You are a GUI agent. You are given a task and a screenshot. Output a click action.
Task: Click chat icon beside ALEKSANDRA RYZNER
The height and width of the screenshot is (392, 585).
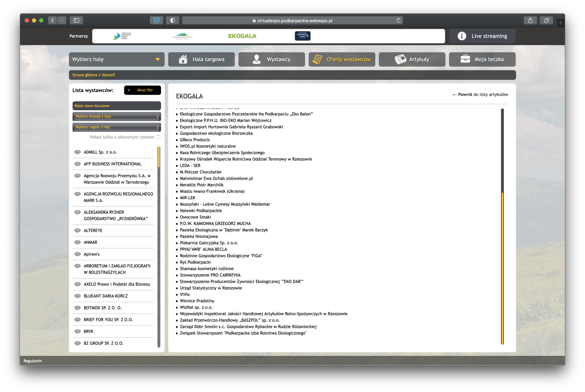pos(78,212)
